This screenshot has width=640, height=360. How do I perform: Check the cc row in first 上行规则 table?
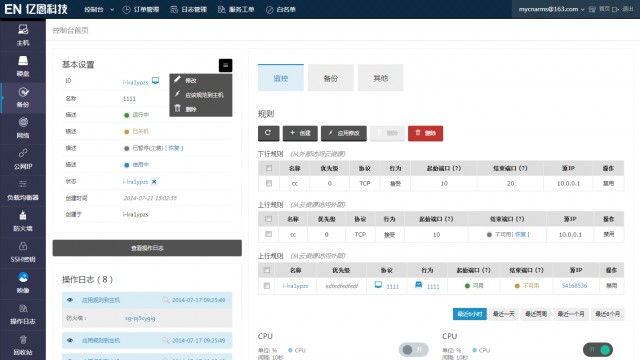pyautogui.click(x=268, y=234)
